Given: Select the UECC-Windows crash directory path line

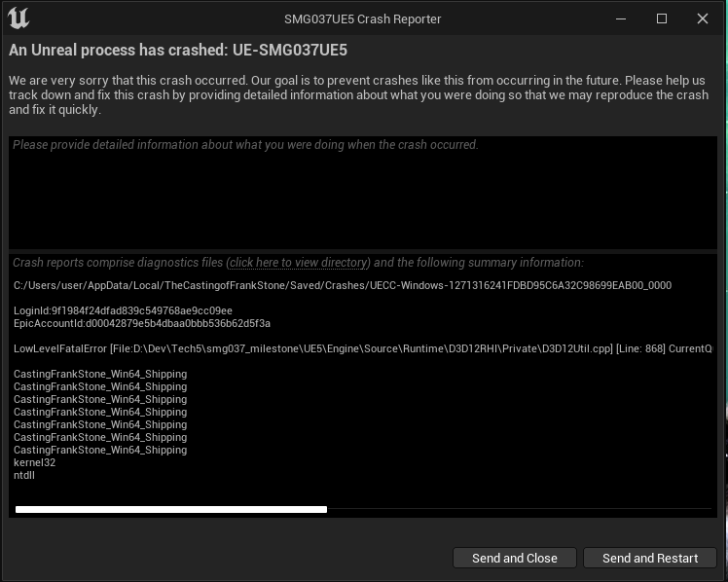Looking at the screenshot, I should [343, 285].
